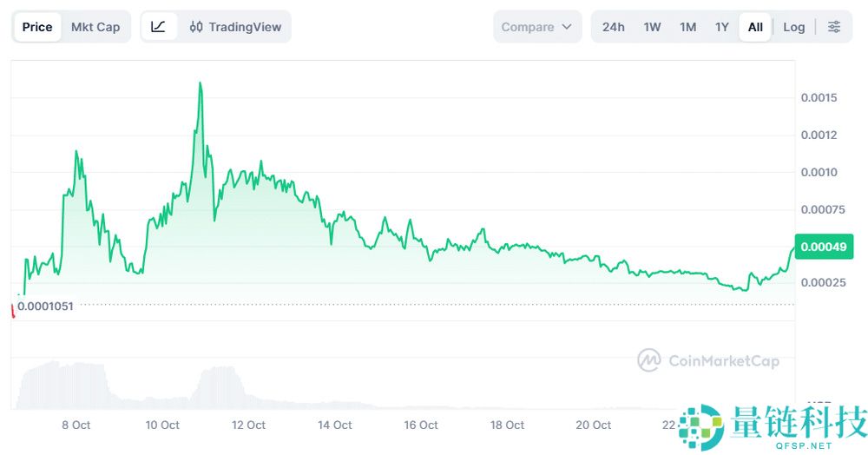Choose the All time range

[755, 27]
